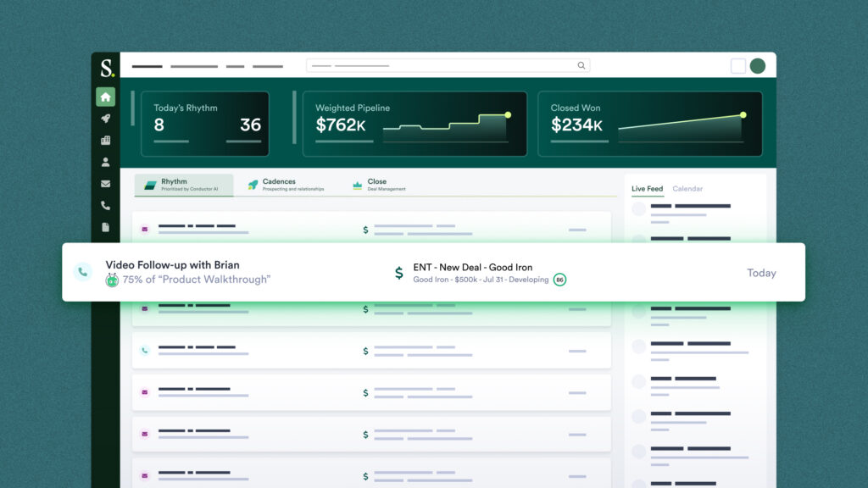
Task: Click the rocket icon in sidebar
Action: [x=105, y=119]
